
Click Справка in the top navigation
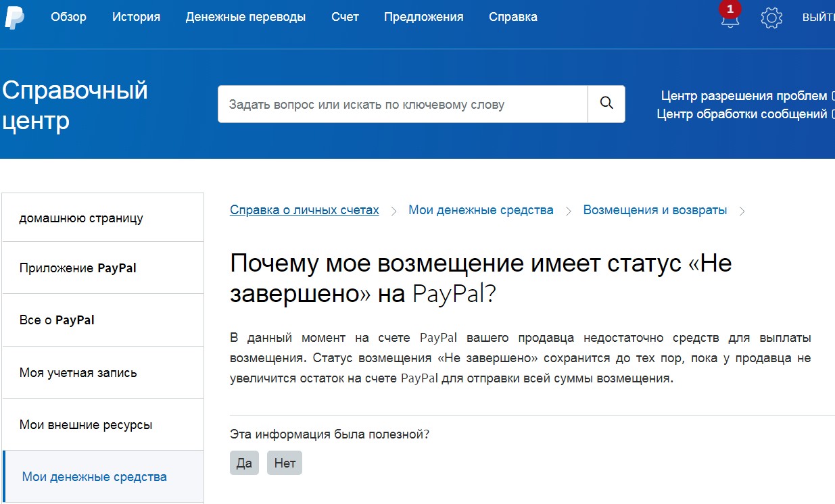point(513,17)
